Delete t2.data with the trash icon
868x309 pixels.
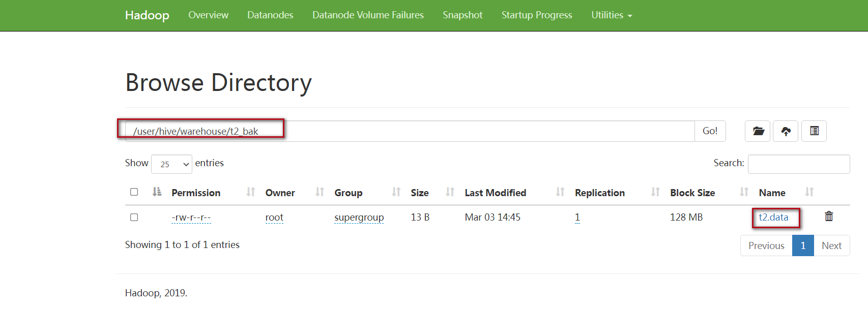click(x=829, y=217)
